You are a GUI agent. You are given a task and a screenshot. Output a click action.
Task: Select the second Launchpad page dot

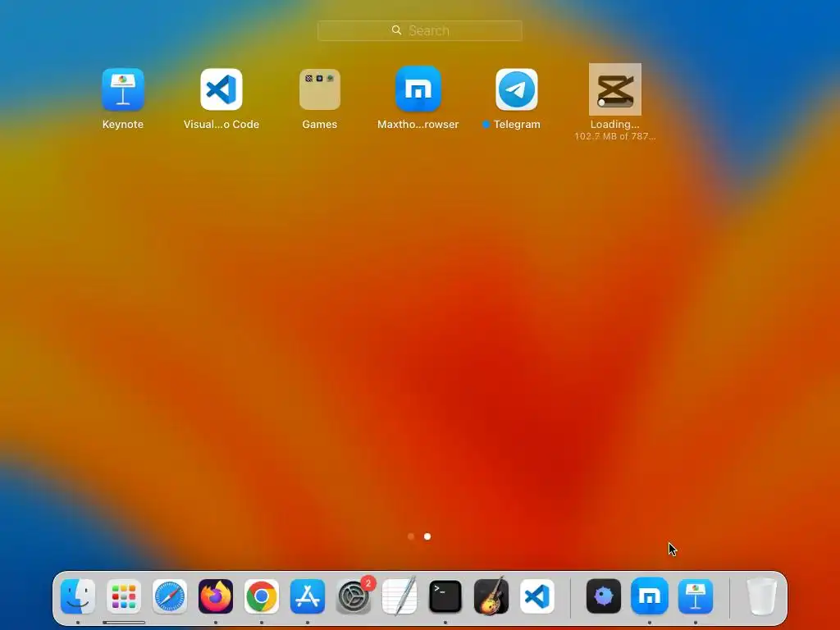[427, 536]
